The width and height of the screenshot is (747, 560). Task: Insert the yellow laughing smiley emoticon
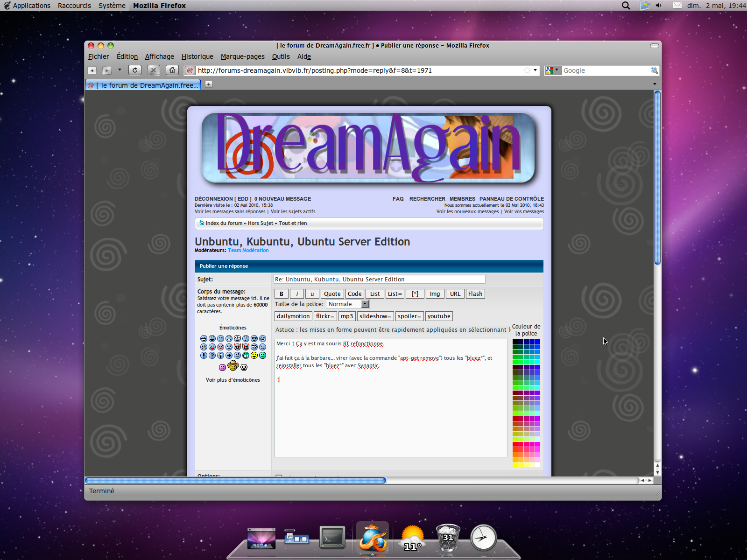click(254, 355)
